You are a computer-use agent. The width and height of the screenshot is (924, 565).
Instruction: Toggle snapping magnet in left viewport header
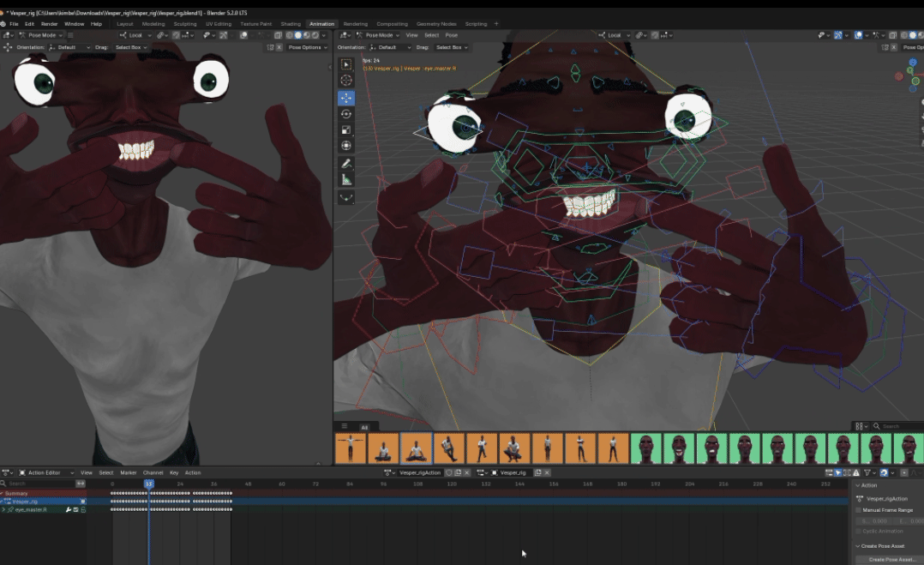[177, 35]
